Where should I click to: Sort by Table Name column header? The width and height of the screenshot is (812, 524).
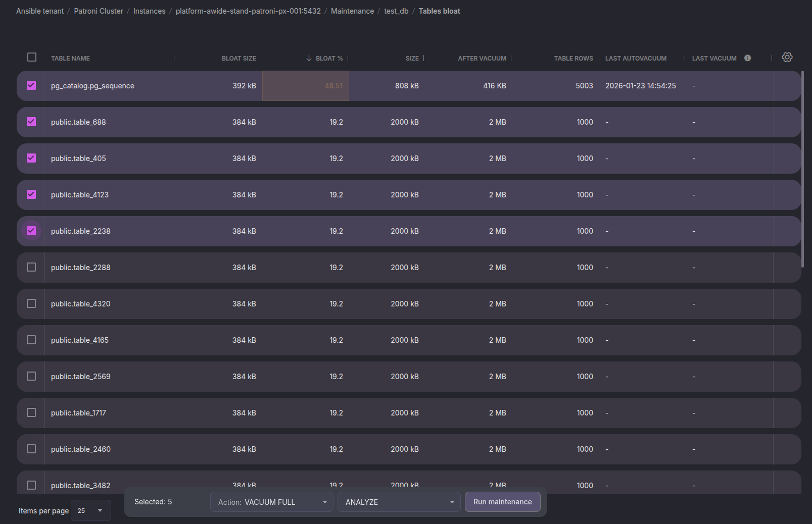click(70, 59)
